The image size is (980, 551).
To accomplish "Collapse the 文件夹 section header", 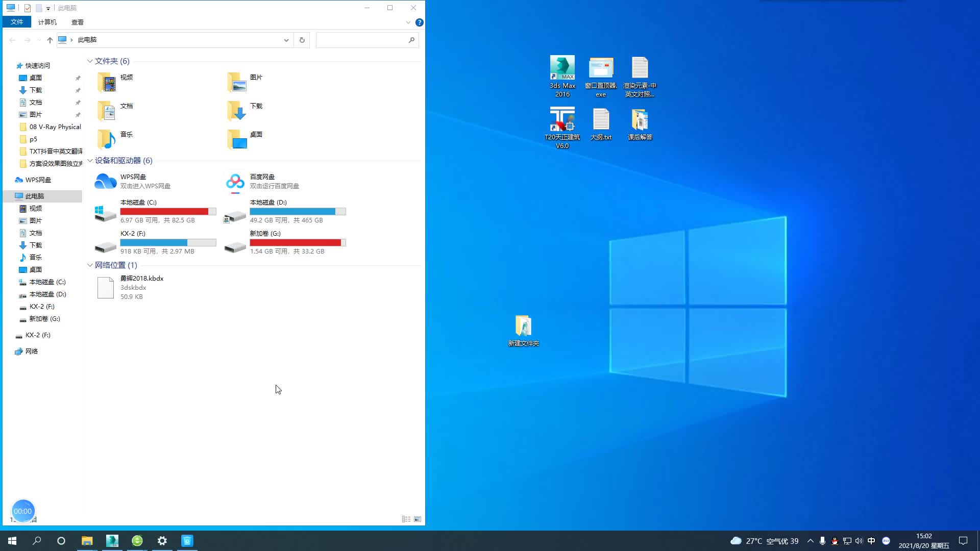I will (90, 61).
